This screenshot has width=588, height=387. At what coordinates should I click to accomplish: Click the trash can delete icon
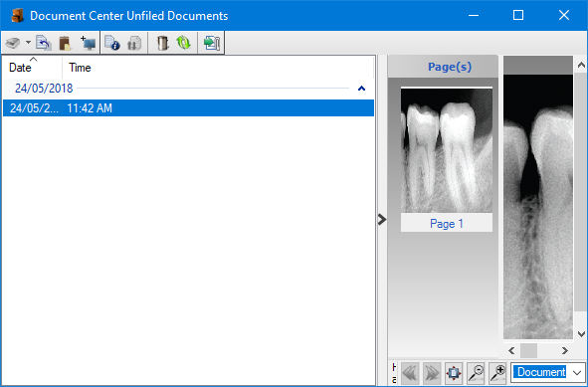[162, 43]
